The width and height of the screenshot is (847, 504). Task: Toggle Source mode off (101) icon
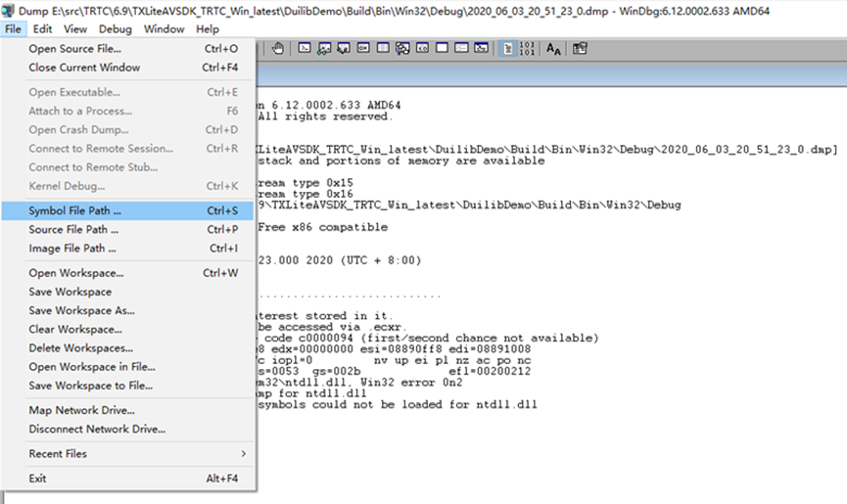[527, 49]
